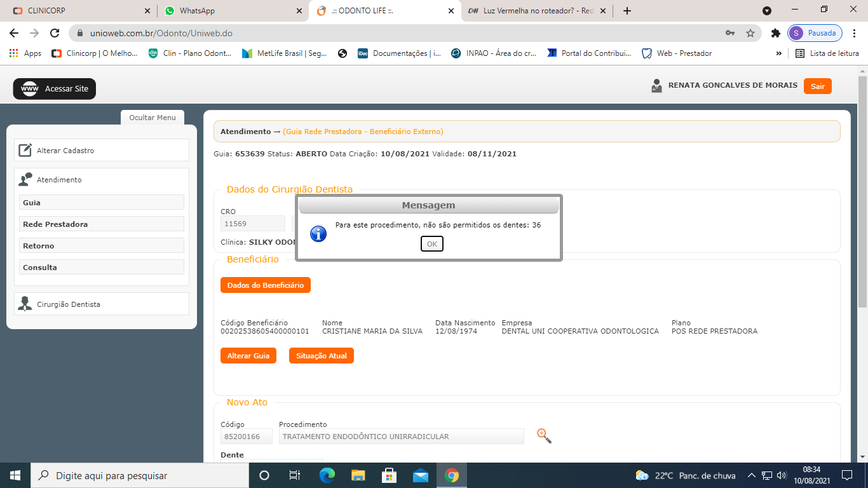The image size is (868, 488).
Task: Click the Sair logout button
Action: coord(817,86)
